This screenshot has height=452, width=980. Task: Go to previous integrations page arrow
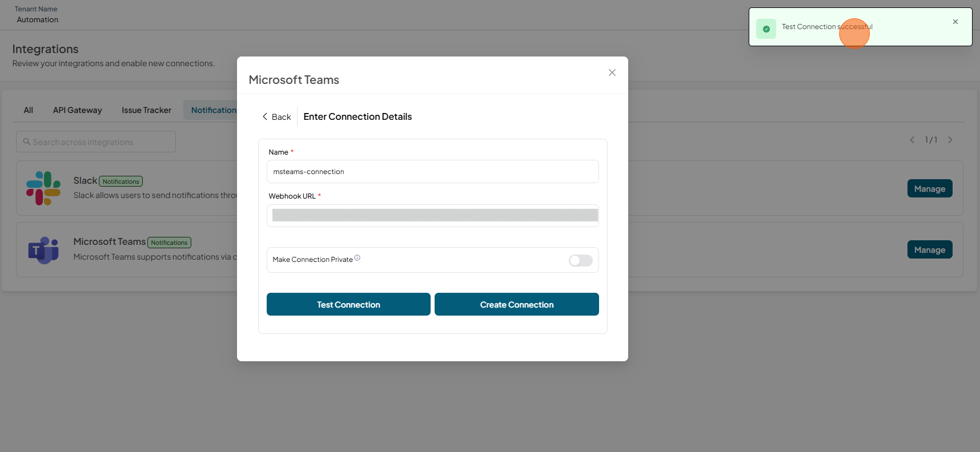[912, 140]
